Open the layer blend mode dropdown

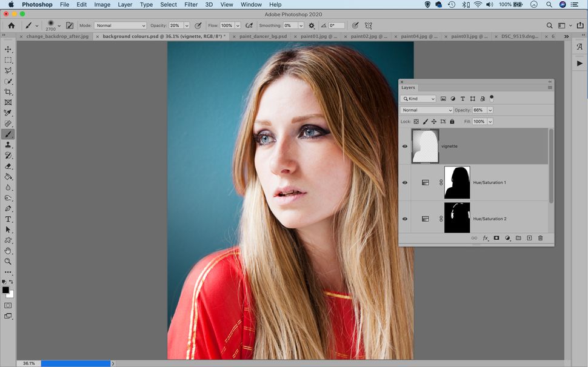point(426,110)
